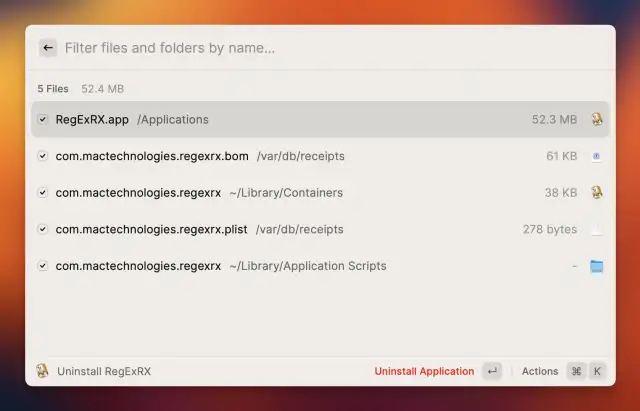
Task: Click the RegExRX.app application icon
Action: tap(597, 120)
